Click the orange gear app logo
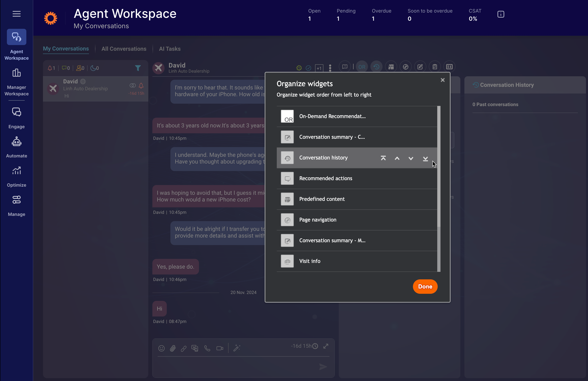This screenshot has width=588, height=381. (51, 18)
